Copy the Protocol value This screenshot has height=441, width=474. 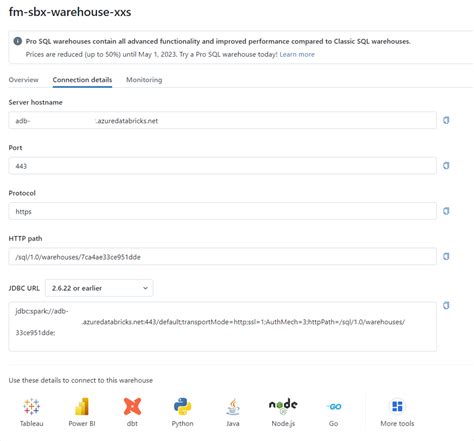[446, 211]
